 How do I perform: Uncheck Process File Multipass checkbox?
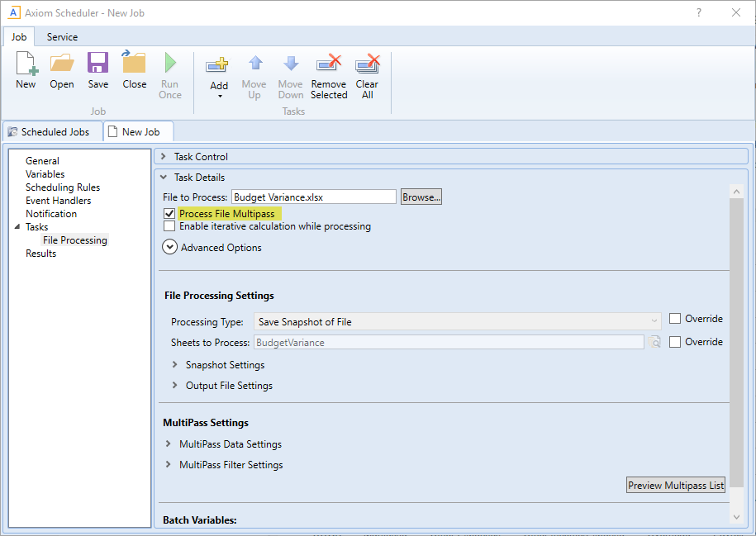tap(169, 214)
